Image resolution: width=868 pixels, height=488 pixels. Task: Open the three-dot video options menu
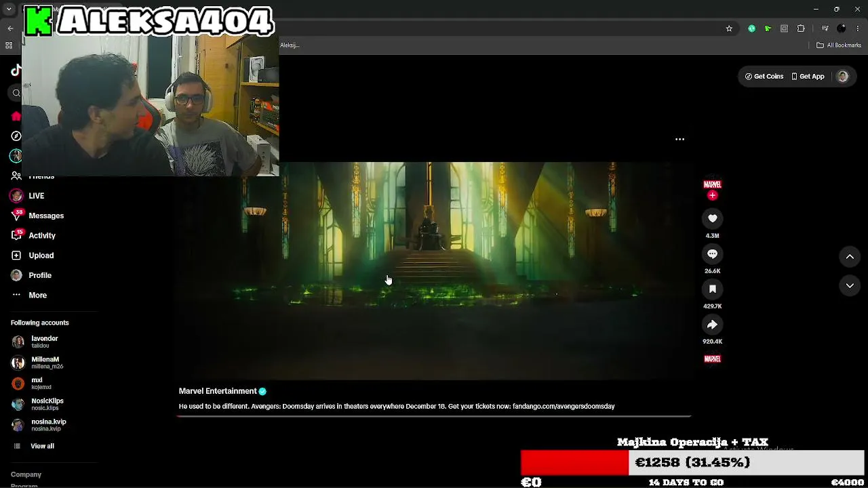point(679,139)
